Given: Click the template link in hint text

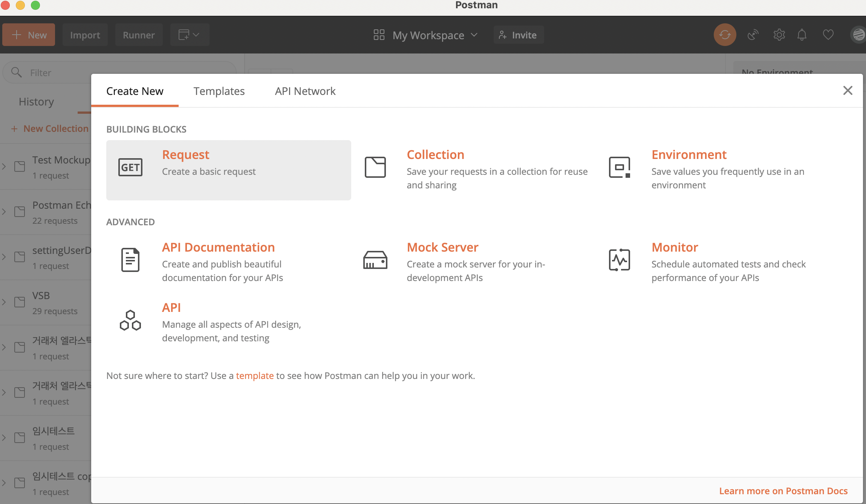Looking at the screenshot, I should [x=255, y=376].
